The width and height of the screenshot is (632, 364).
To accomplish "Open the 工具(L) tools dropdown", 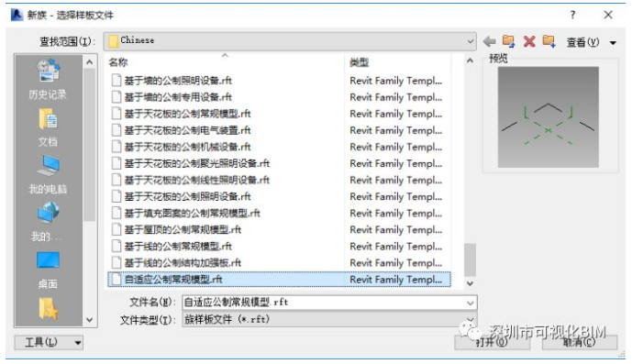I will (49, 343).
